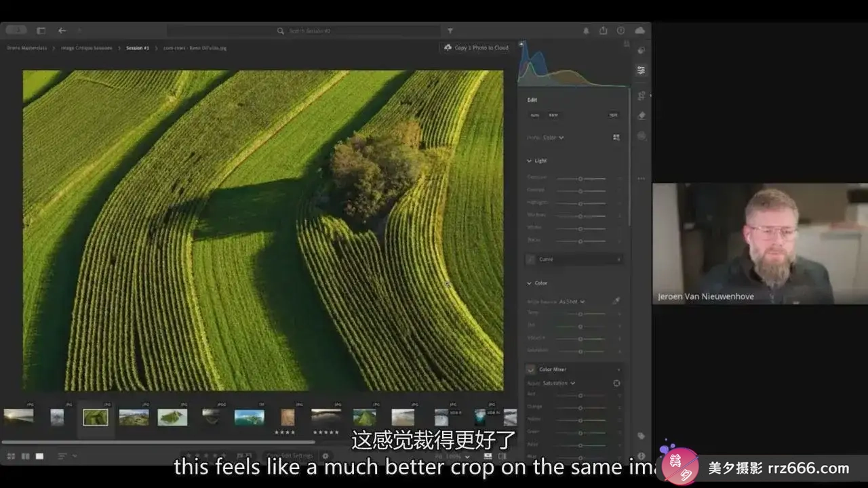Viewport: 868px width, 488px height.
Task: Open the sort order dropdown
Action: click(x=66, y=456)
